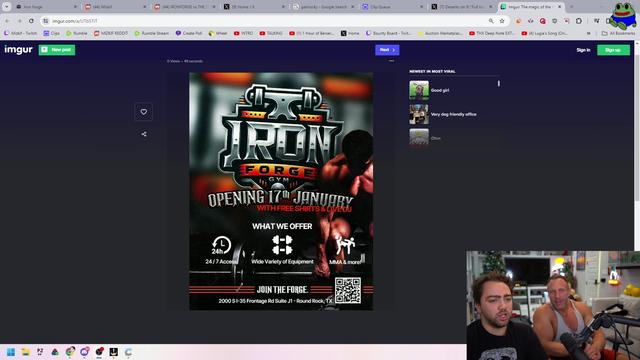Switch to the Home / X tab
The height and width of the screenshot is (360, 640).
[x=254, y=7]
